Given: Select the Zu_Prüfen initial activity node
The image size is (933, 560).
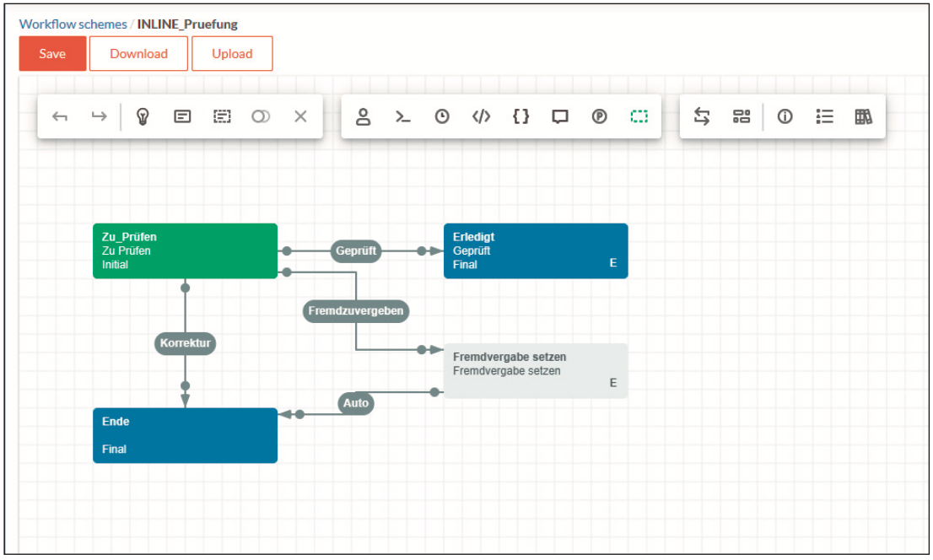Looking at the screenshot, I should (185, 250).
